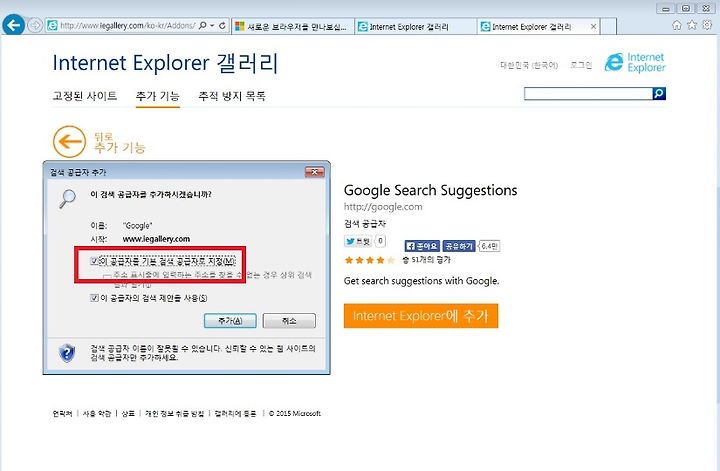This screenshot has height=471, width=720.
Task: Open the 상표 footer link
Action: 128,414
